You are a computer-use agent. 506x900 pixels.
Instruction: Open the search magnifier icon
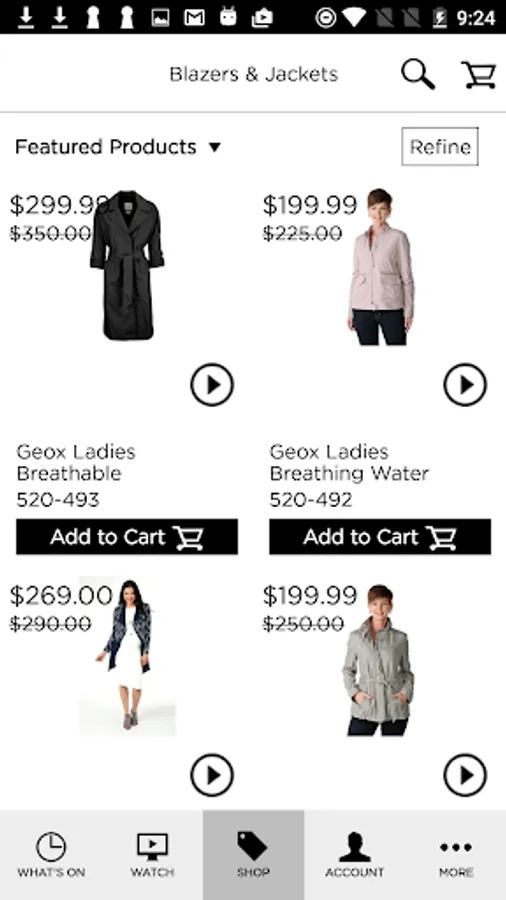pos(418,75)
